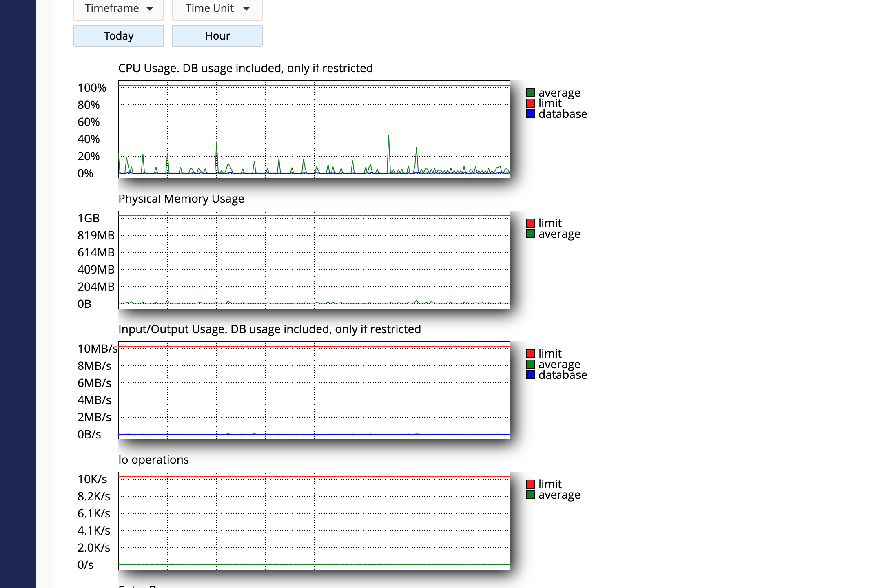This screenshot has height=588, width=882.
Task: Click the 'average' label in Io operations legend
Action: 559,495
